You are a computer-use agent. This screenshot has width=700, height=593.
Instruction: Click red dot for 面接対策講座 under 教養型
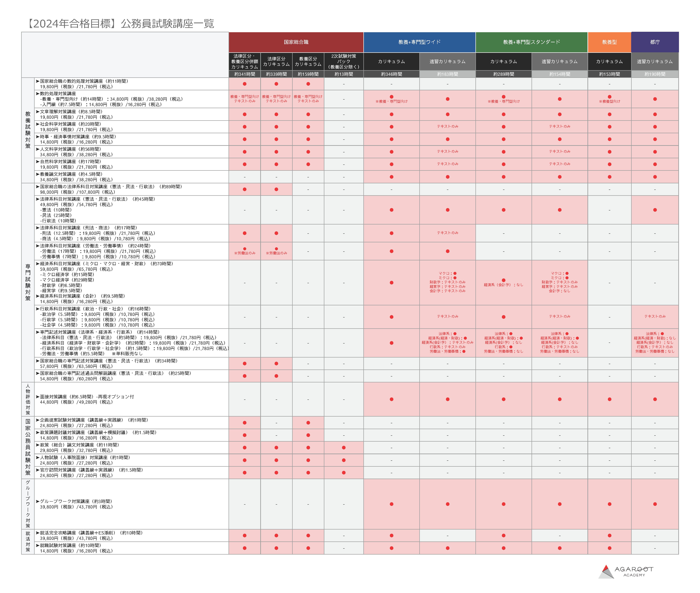(x=609, y=399)
